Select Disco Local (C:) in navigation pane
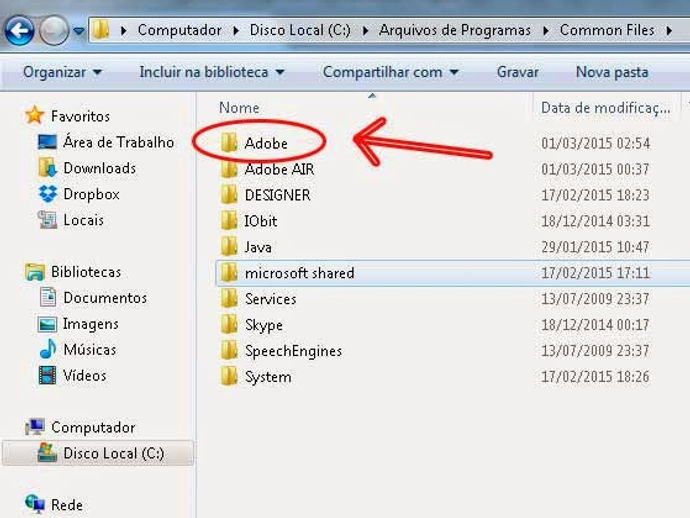This screenshot has height=518, width=690. tap(98, 453)
